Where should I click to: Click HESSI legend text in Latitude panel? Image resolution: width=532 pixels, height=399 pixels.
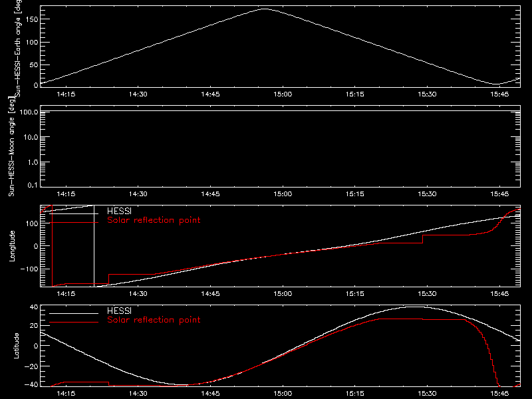119,311
